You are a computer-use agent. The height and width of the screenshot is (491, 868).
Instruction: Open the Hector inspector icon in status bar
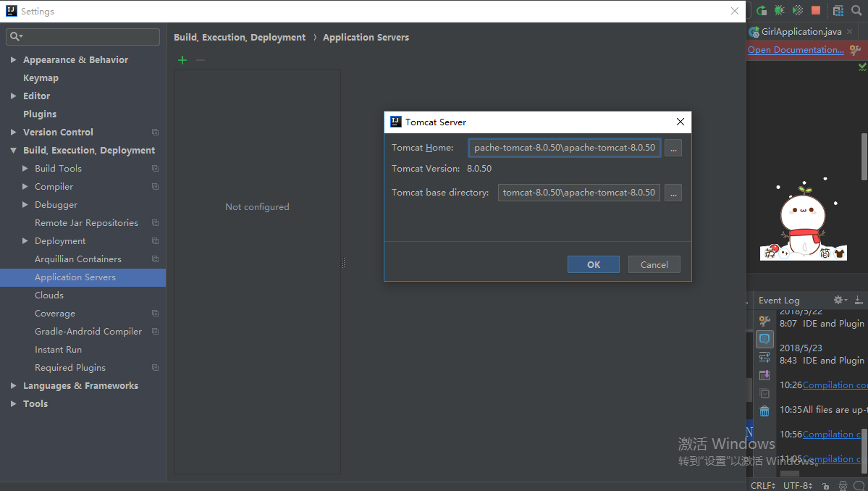843,485
